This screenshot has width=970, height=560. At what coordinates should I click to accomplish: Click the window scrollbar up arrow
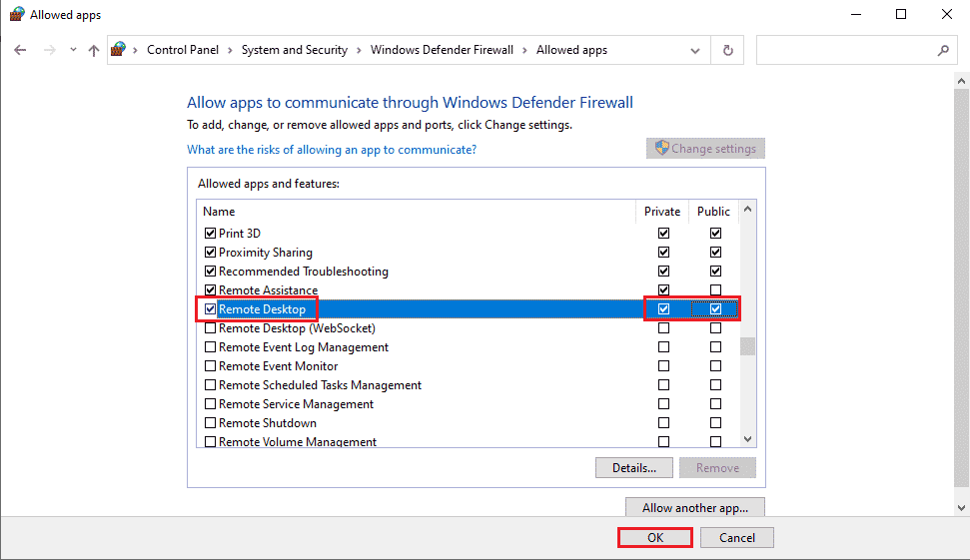pos(961,81)
